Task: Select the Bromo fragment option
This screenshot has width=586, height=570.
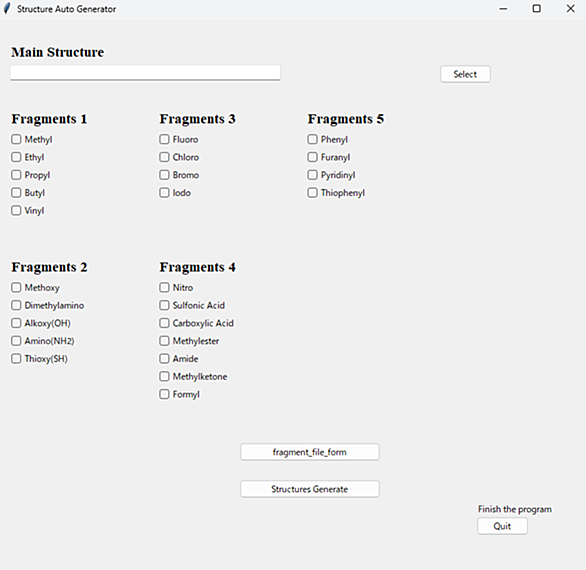Action: [164, 175]
